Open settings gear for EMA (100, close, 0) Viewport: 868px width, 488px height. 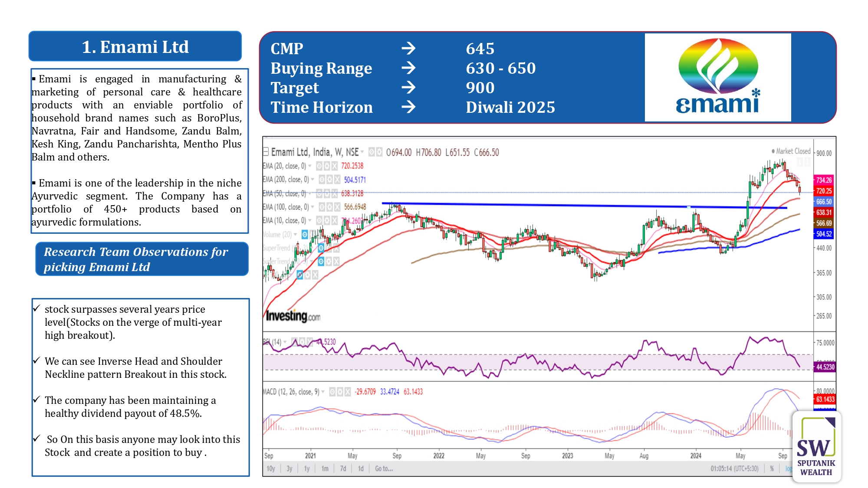pos(329,207)
